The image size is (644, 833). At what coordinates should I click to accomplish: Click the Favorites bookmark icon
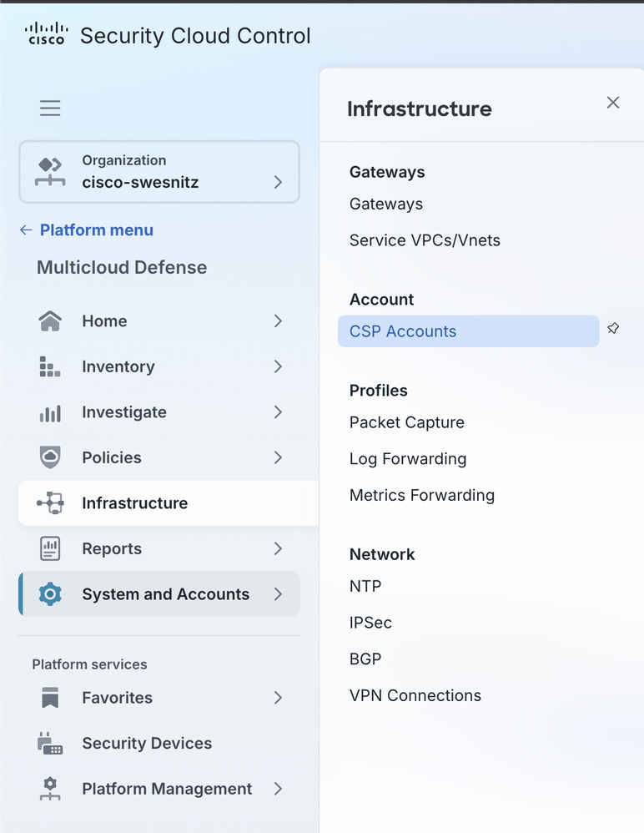point(50,698)
